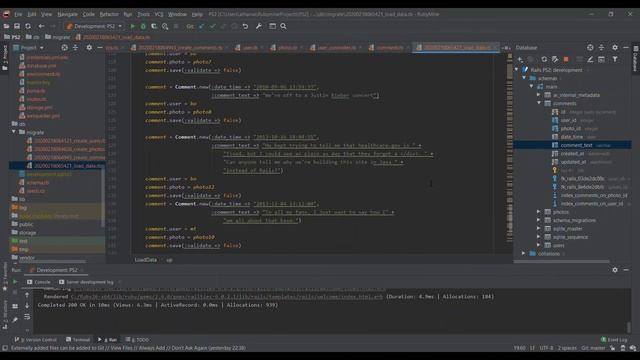Select the date_time column in Database tree

[x=571, y=137]
